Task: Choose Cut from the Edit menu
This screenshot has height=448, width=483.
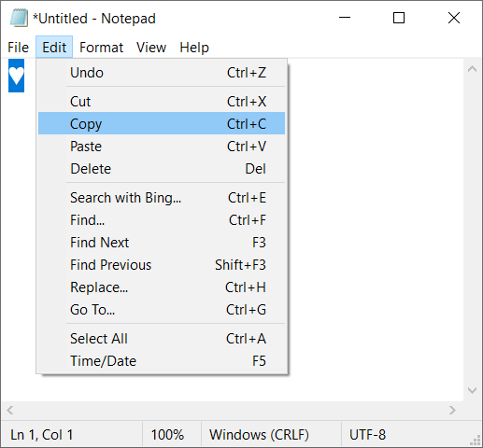Action: coord(162,102)
